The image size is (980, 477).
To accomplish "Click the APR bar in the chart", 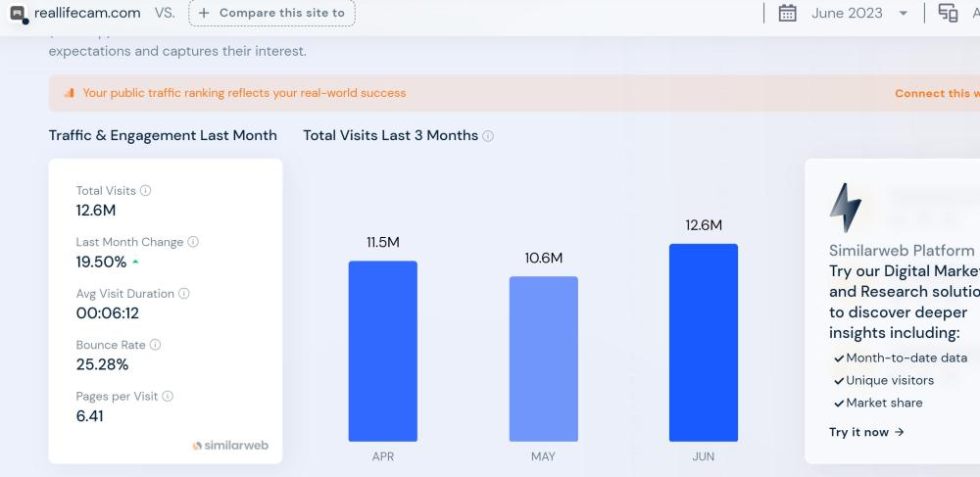I will tap(382, 351).
